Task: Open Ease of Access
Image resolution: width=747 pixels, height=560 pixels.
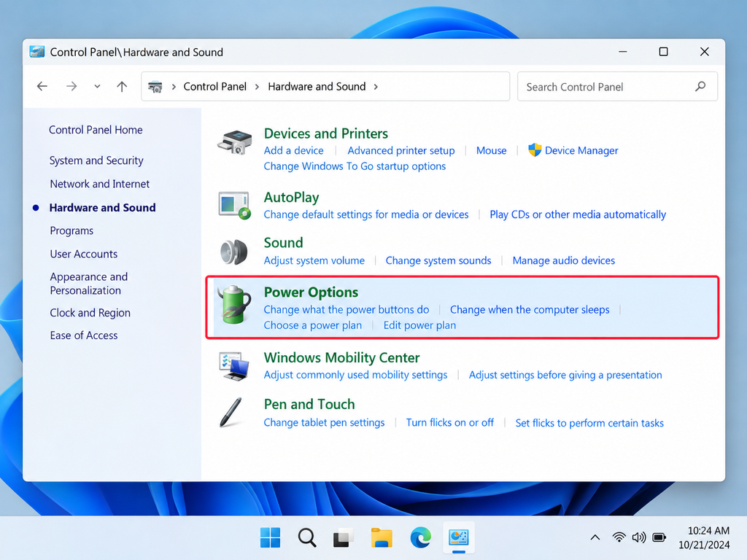Action: point(84,335)
